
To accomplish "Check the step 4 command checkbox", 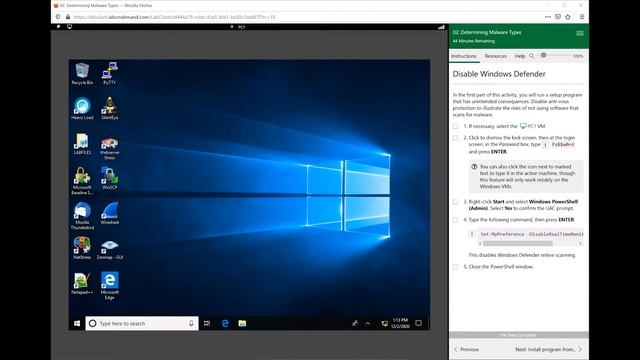I will coord(455,220).
